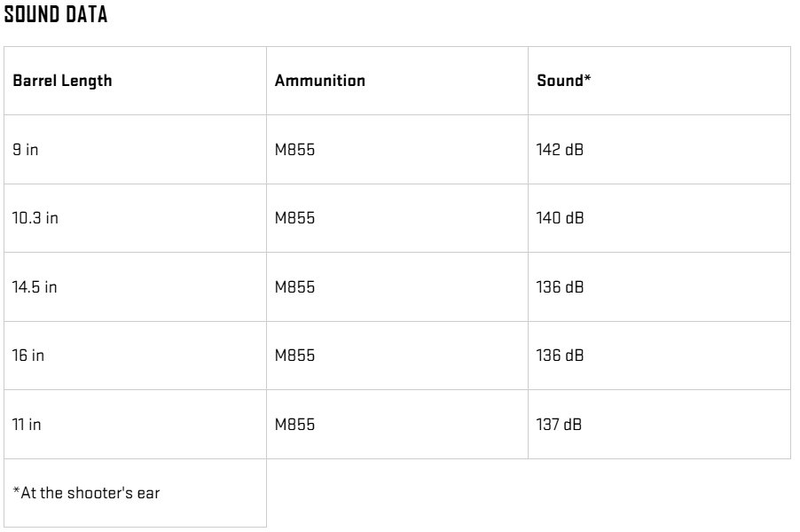Select M855 in the 10.3 in row
Screen dimensions: 800x532
(294, 218)
